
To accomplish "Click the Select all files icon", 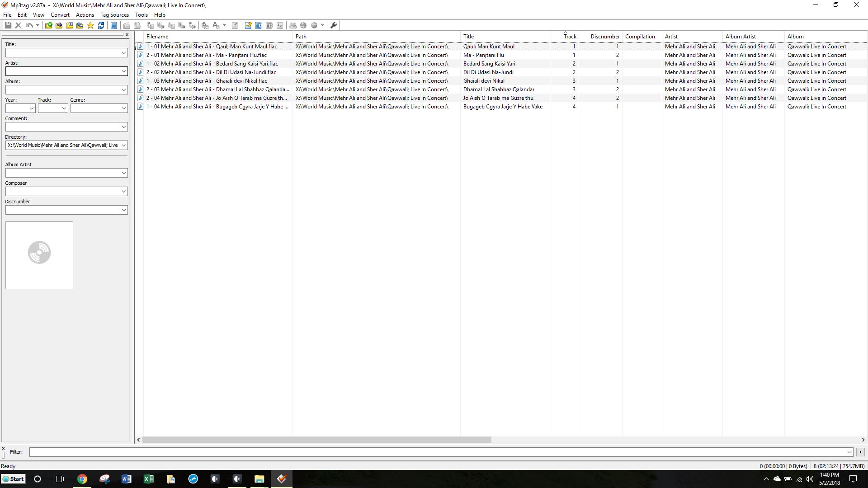I will coord(113,25).
